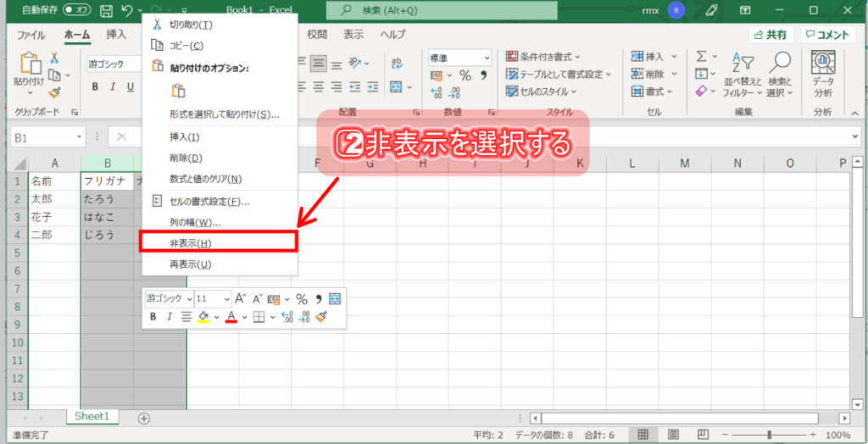Toggle bold in the mini toolbar

coord(153,317)
